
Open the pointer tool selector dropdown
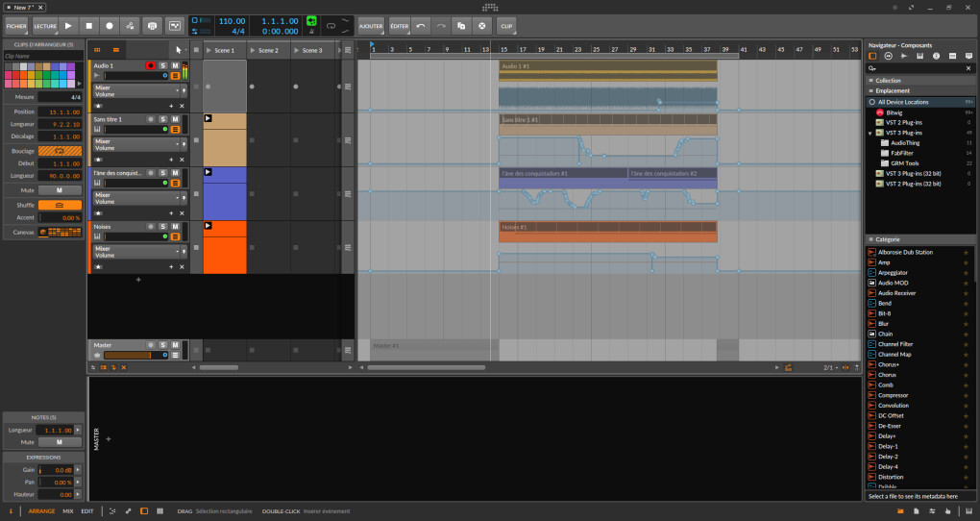[x=180, y=49]
